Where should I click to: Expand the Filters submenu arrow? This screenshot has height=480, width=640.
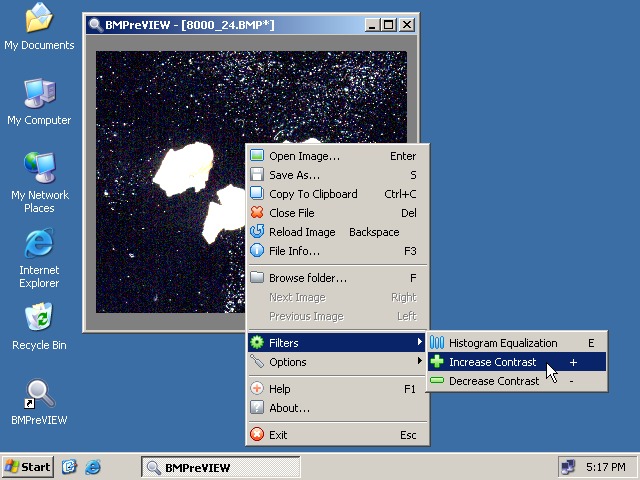pos(419,342)
